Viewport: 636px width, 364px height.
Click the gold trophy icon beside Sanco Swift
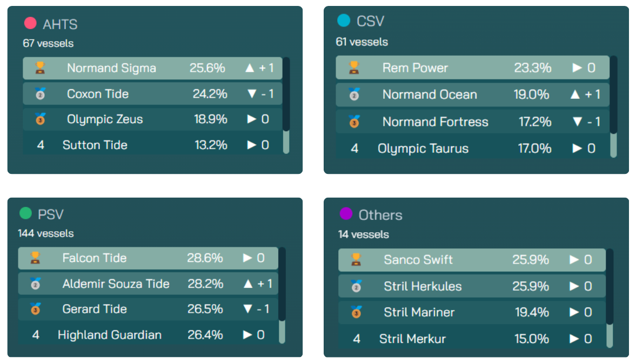(x=356, y=260)
